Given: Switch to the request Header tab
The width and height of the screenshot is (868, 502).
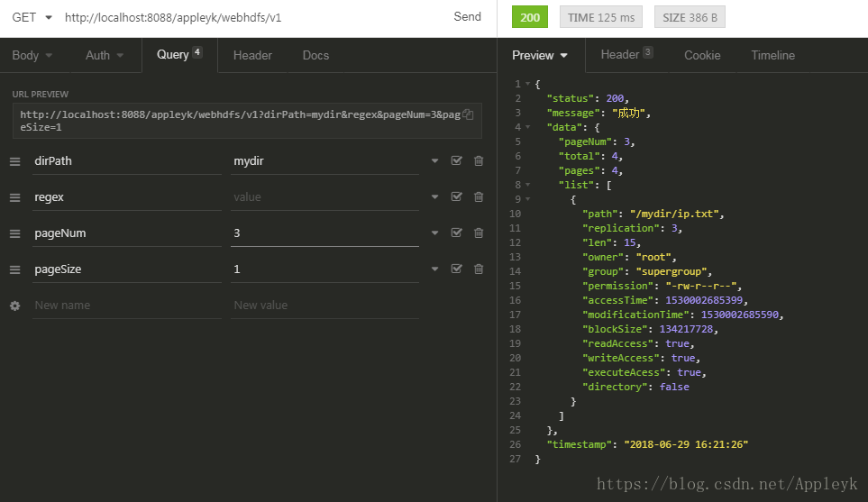Looking at the screenshot, I should (252, 55).
